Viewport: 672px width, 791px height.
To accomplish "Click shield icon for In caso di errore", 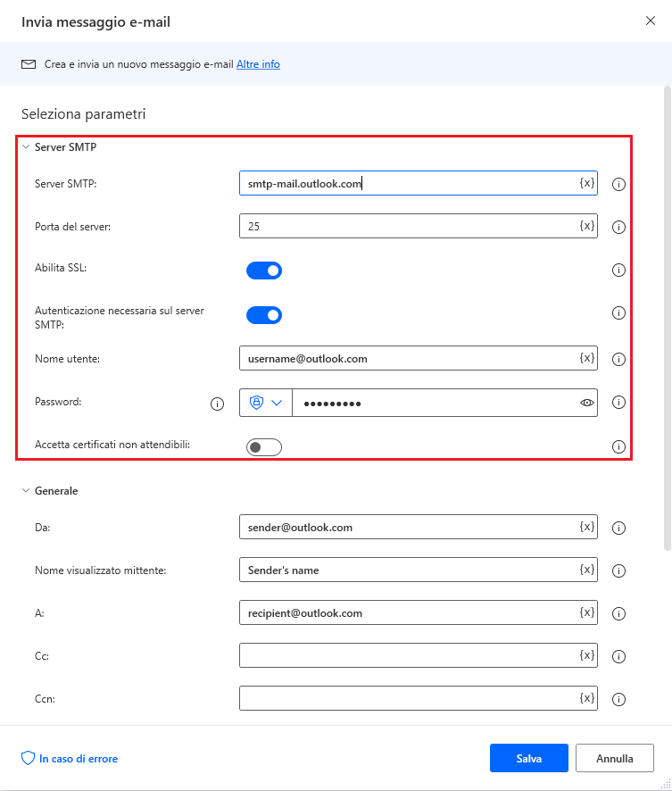I will pyautogui.click(x=28, y=758).
